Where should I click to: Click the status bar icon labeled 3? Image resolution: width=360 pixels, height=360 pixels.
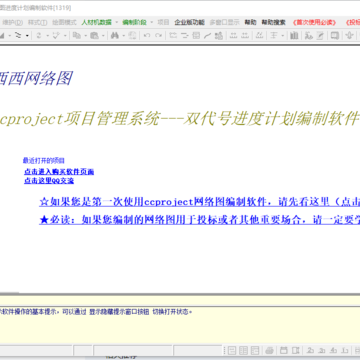click(x=322, y=350)
